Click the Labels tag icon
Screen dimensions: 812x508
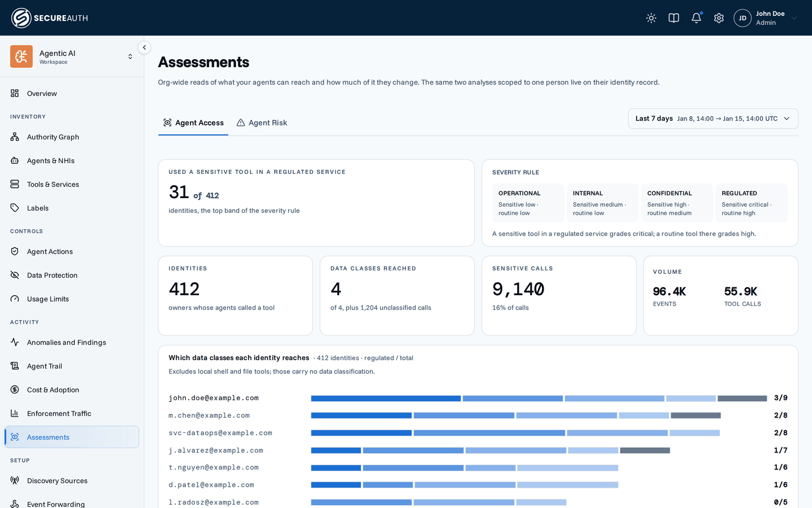[15, 208]
